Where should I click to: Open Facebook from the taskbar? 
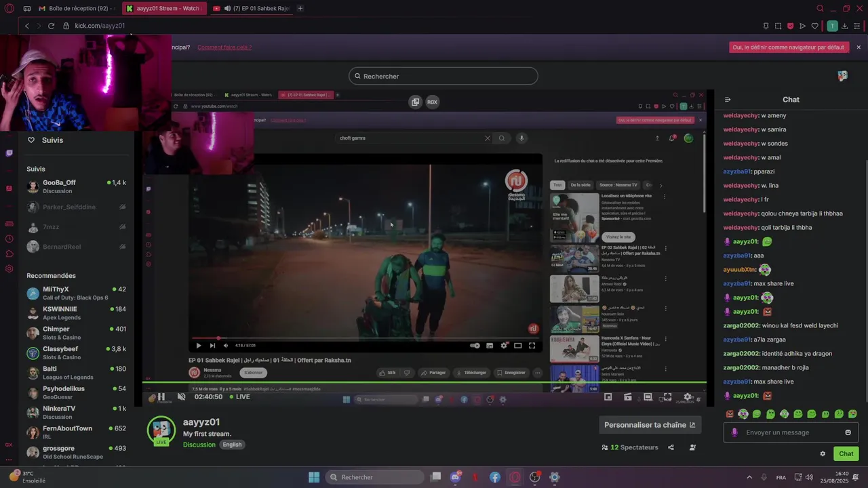coord(495,477)
